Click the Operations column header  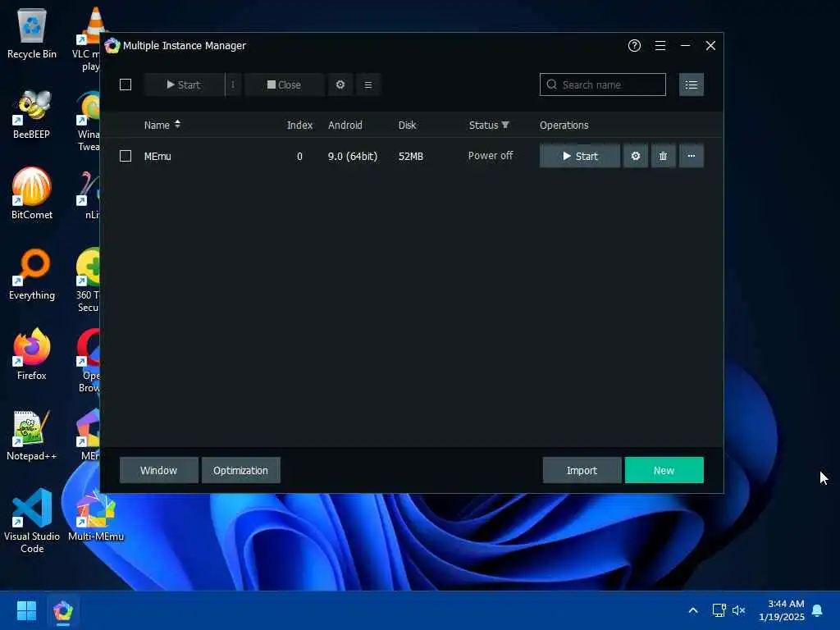[x=564, y=125]
